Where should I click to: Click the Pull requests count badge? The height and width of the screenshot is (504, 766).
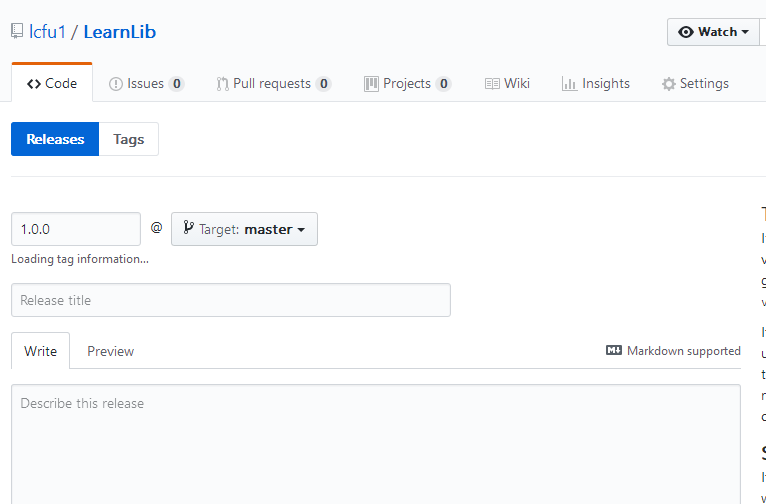click(323, 84)
